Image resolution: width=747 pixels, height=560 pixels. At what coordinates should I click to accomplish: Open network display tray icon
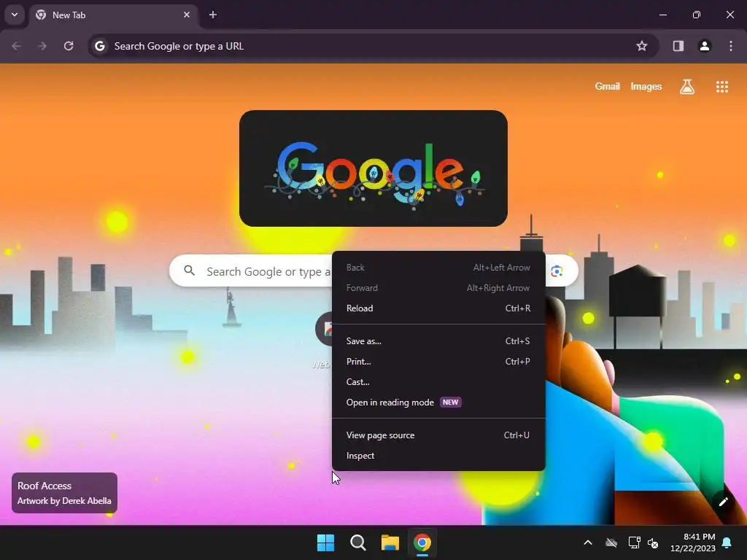[634, 542]
